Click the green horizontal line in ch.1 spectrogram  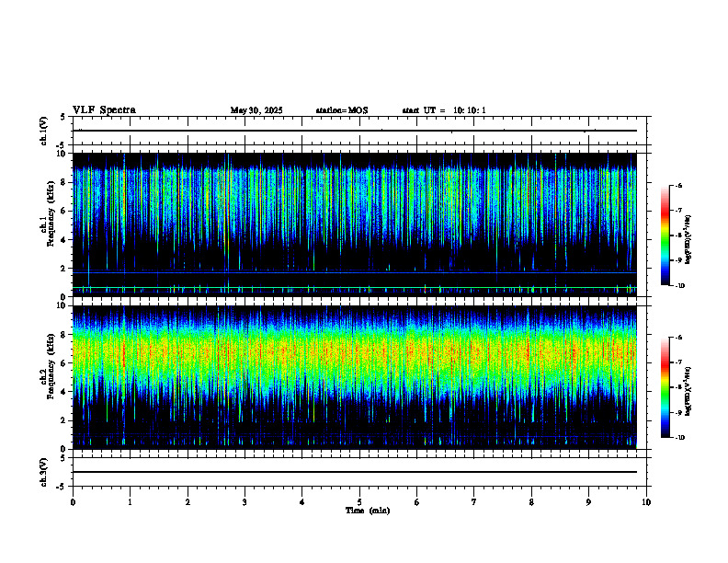(354, 288)
